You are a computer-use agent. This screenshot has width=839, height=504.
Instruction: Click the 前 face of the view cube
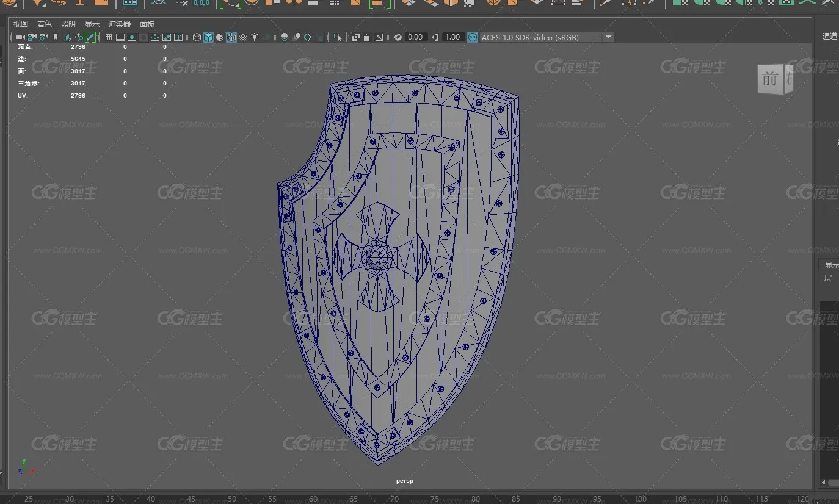[771, 79]
